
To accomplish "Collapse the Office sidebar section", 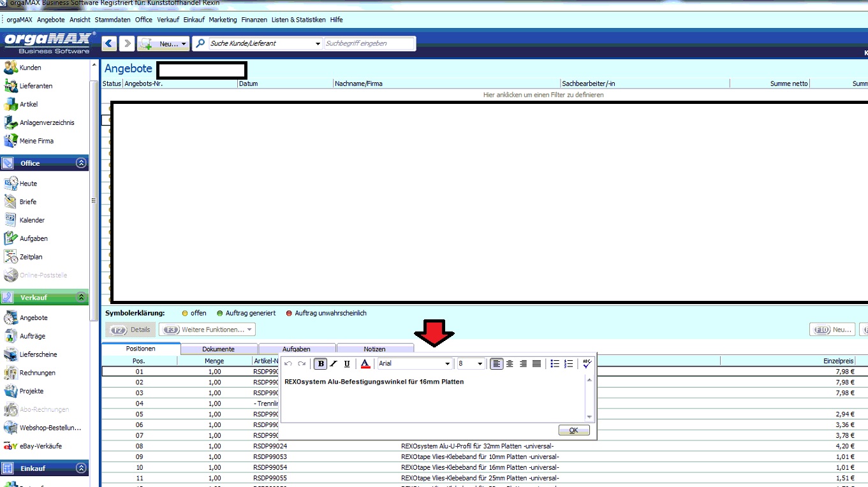I will click(81, 163).
